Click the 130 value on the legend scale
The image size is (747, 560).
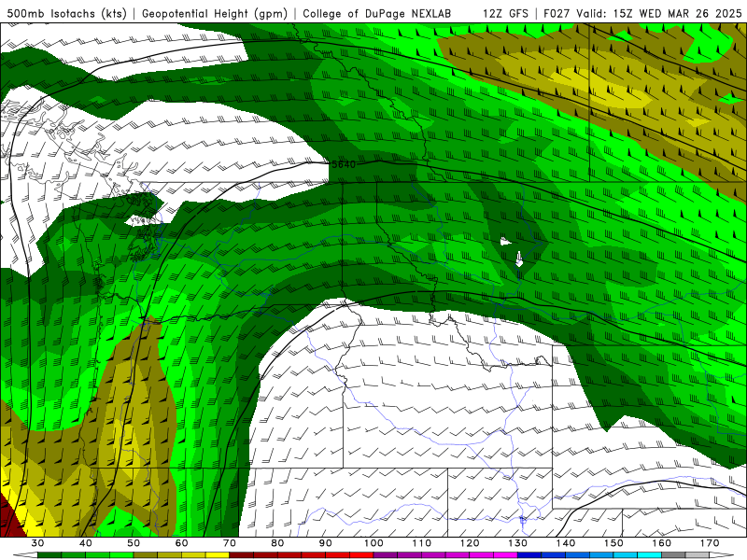(518, 543)
